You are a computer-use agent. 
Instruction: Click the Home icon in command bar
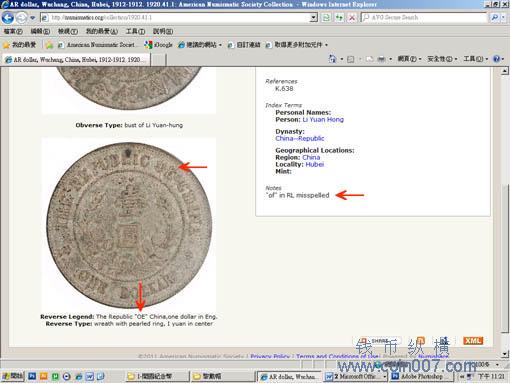pos(332,59)
